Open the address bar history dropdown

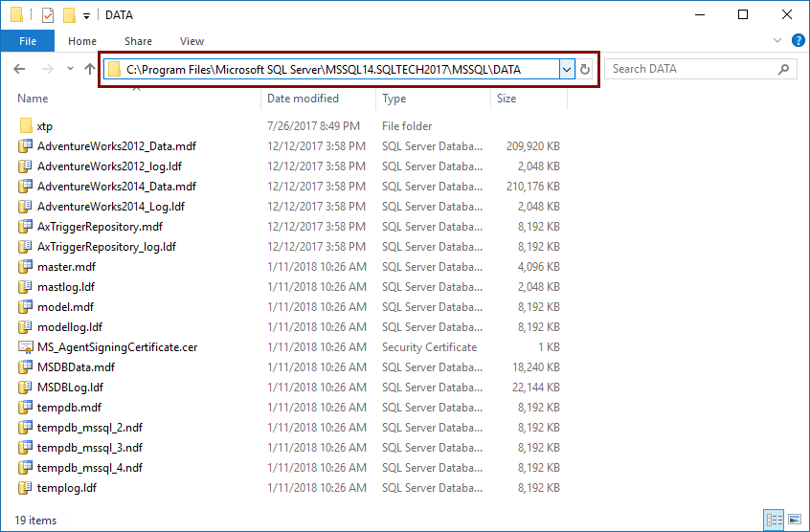tap(567, 69)
